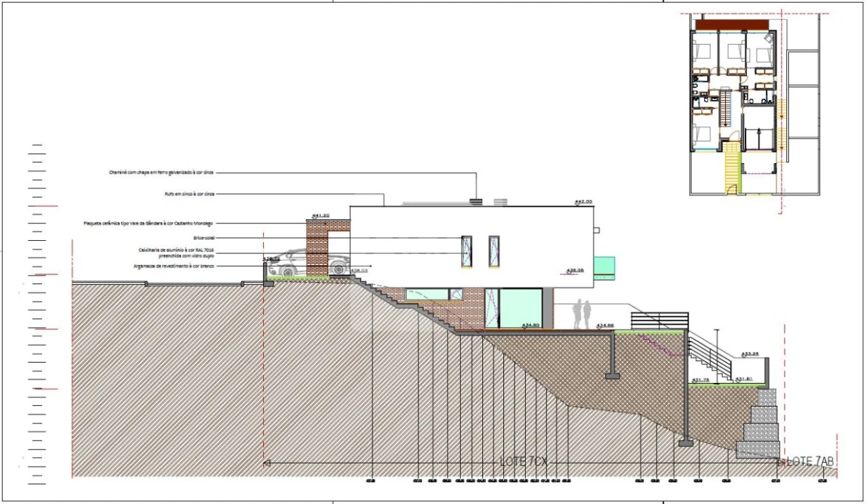Click the left narrow upper-floor window
This screenshot has width=866, height=504.
(x=467, y=251)
